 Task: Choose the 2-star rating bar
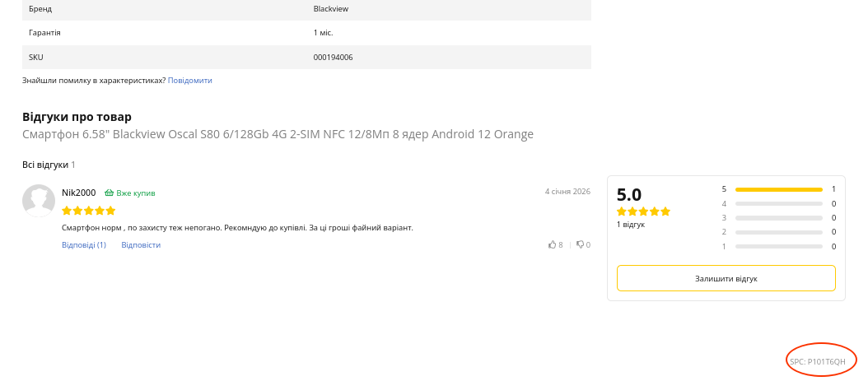778,232
